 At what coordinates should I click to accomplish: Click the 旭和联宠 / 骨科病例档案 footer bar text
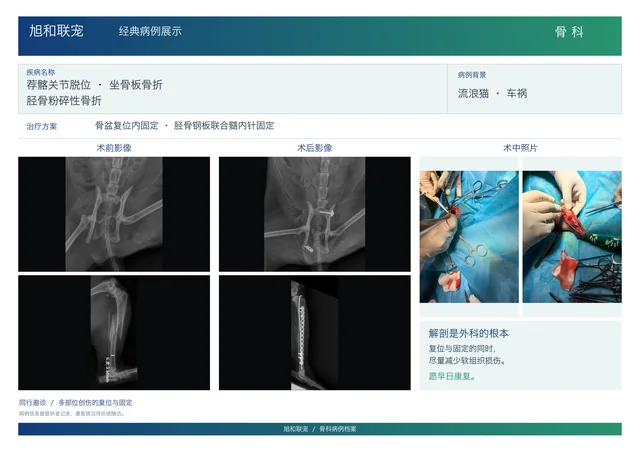[320, 429]
